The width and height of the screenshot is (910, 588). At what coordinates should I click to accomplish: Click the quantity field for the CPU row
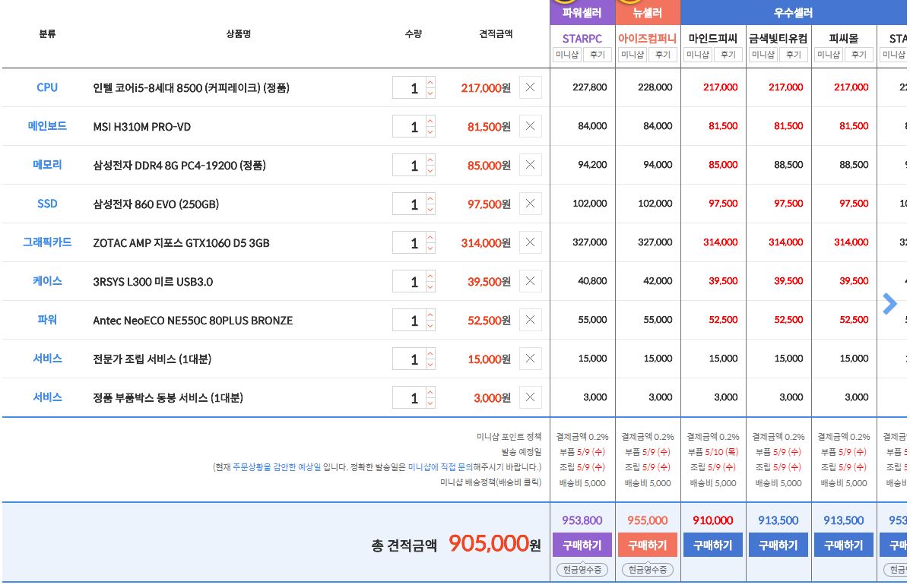409,87
